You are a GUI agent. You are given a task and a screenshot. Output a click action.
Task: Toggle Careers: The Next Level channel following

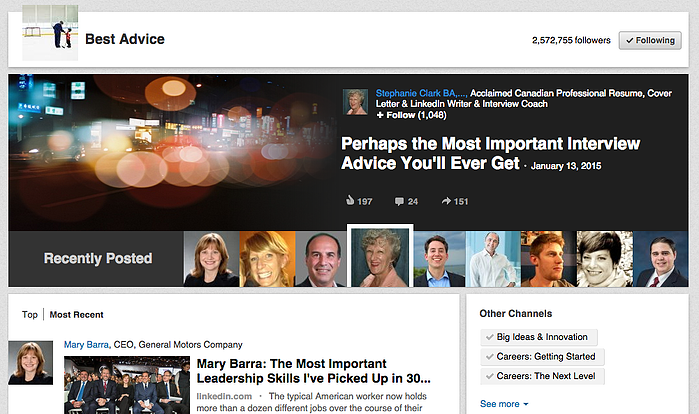click(543, 376)
